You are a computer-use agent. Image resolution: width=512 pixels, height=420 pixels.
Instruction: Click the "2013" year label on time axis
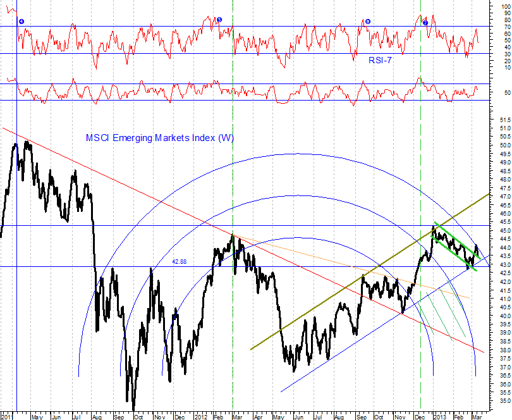pos(439,417)
